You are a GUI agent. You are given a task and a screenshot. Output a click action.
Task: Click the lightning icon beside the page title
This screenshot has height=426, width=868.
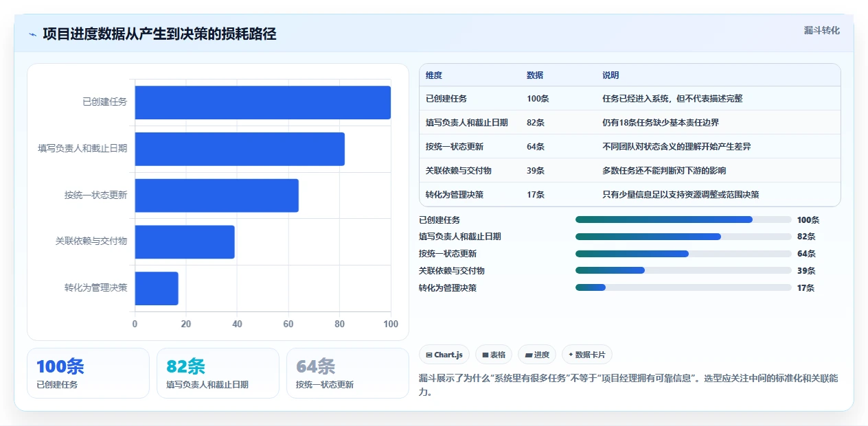tap(33, 34)
